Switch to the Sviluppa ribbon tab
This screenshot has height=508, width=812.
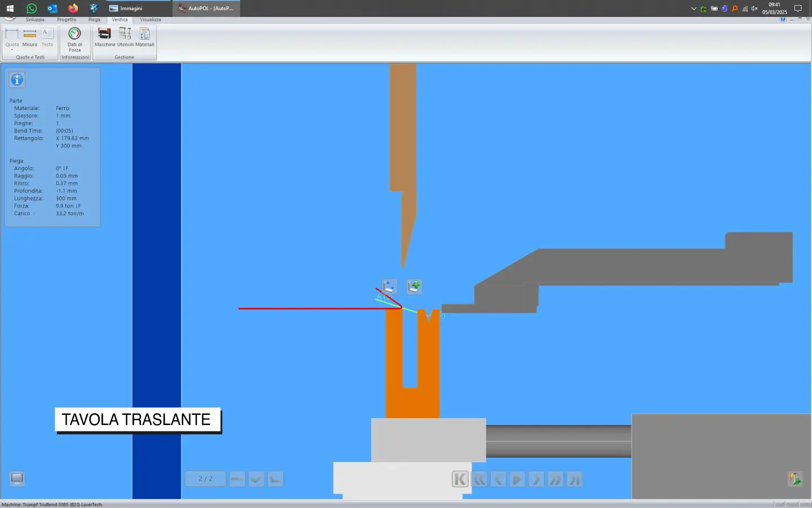tap(35, 20)
